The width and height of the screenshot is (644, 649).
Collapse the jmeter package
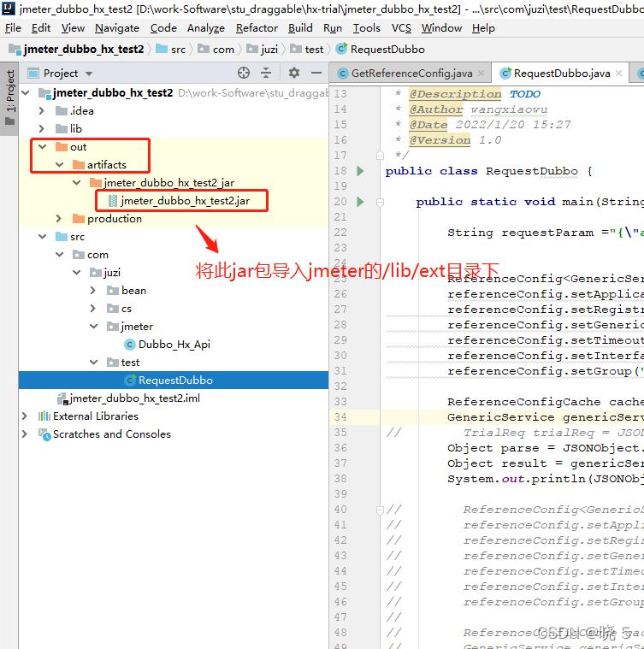[94, 327]
